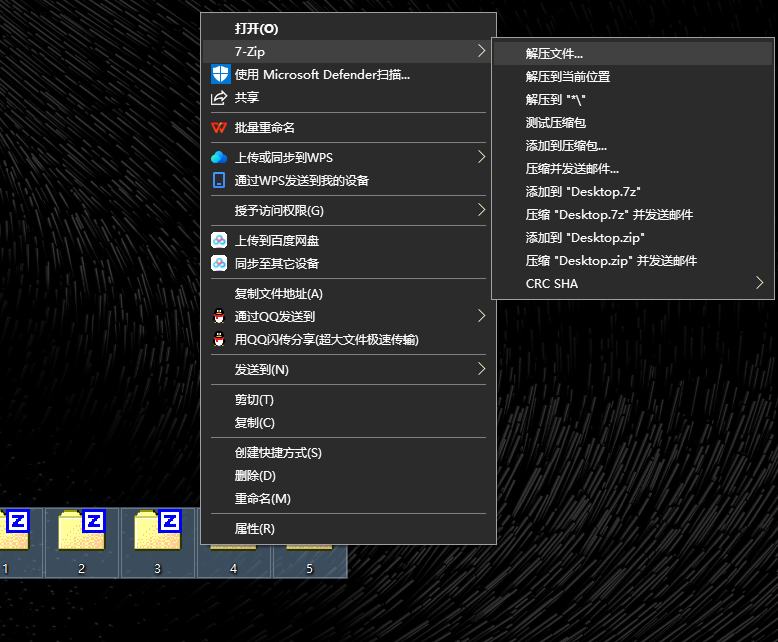Choose 用QQ闪传分享 entry
Image resolution: width=778 pixels, height=642 pixels.
[348, 339]
